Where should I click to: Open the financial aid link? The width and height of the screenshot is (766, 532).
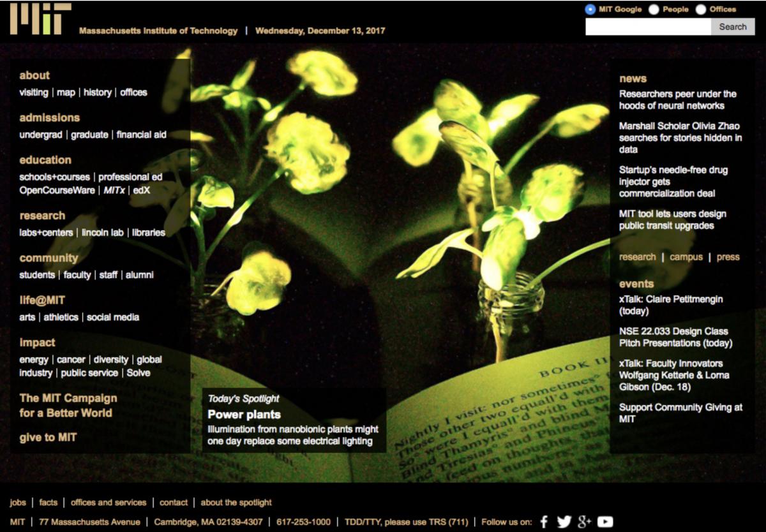142,135
